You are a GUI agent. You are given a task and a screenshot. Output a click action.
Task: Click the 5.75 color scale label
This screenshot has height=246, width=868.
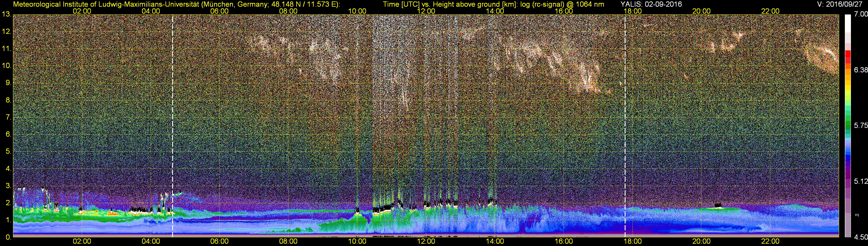click(x=861, y=126)
